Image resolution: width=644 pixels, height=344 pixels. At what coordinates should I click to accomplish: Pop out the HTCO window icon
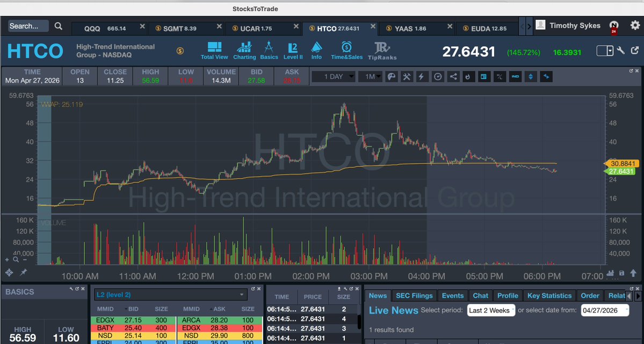(635, 50)
